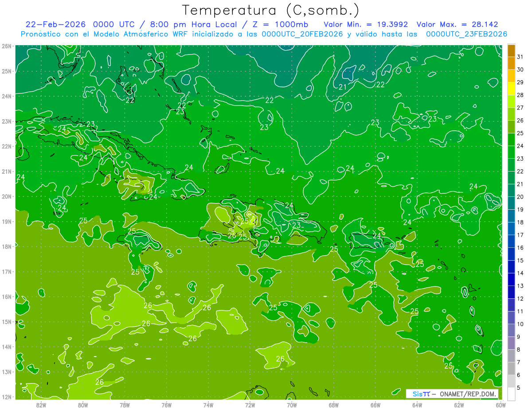Click the 60W longitude axis label

pyautogui.click(x=501, y=405)
